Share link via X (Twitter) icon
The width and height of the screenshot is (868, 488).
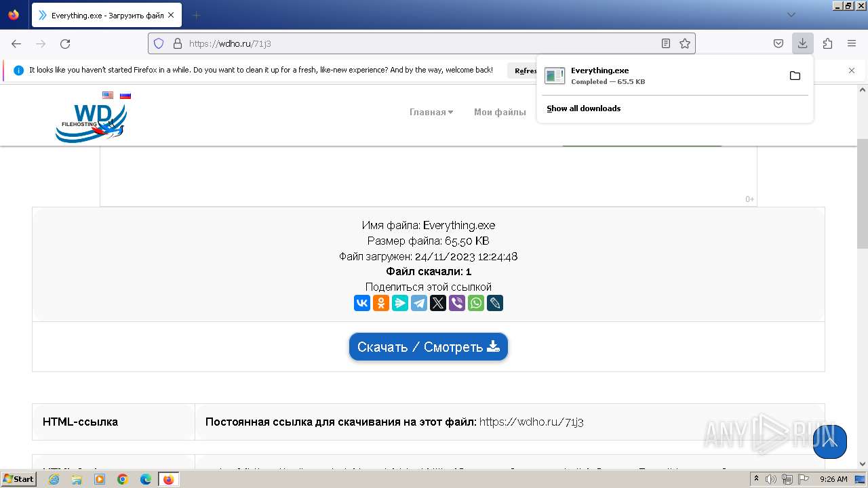tap(438, 303)
